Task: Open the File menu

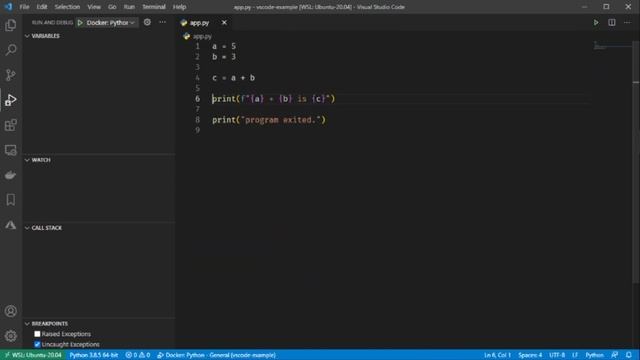Action: (24, 7)
